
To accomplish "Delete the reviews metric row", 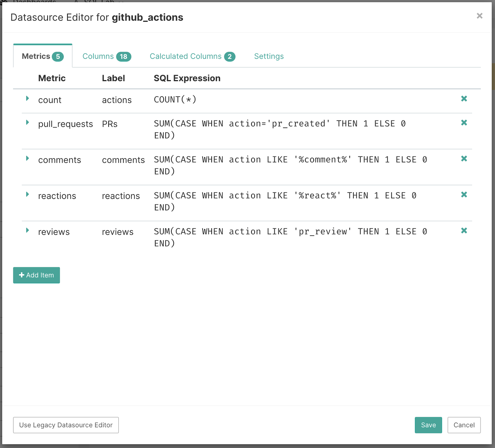I will click(464, 230).
